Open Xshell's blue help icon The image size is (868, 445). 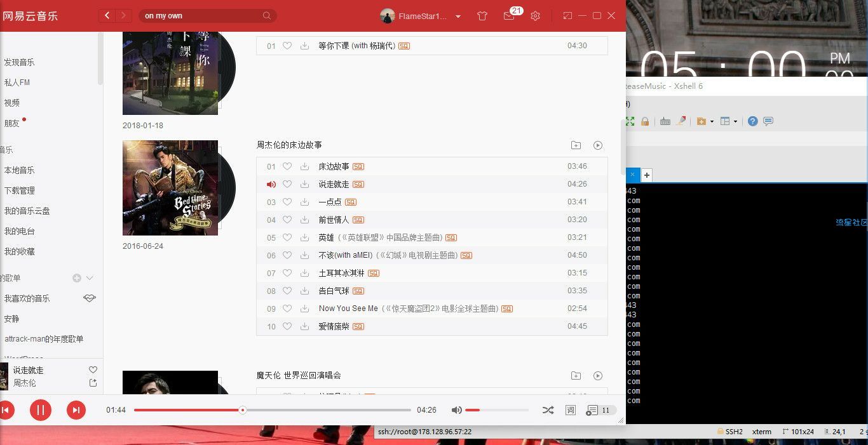[x=753, y=121]
